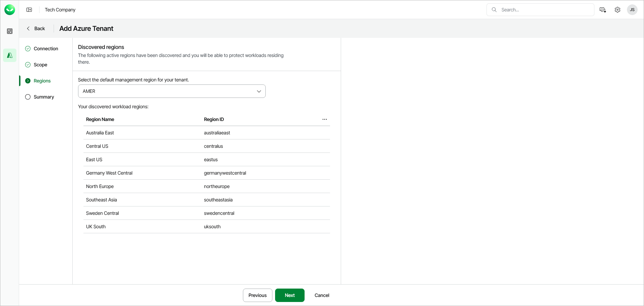Open the Tech Company workspace menu
The height and width of the screenshot is (306, 644).
[60, 10]
